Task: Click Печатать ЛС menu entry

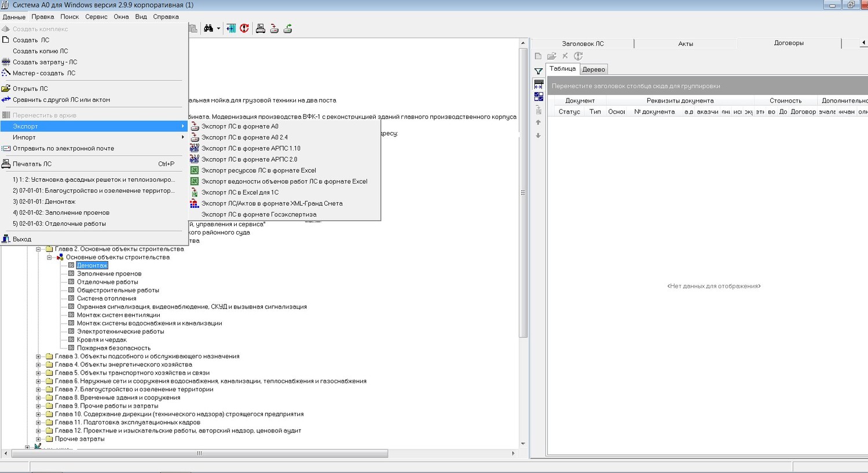Action: [32, 164]
